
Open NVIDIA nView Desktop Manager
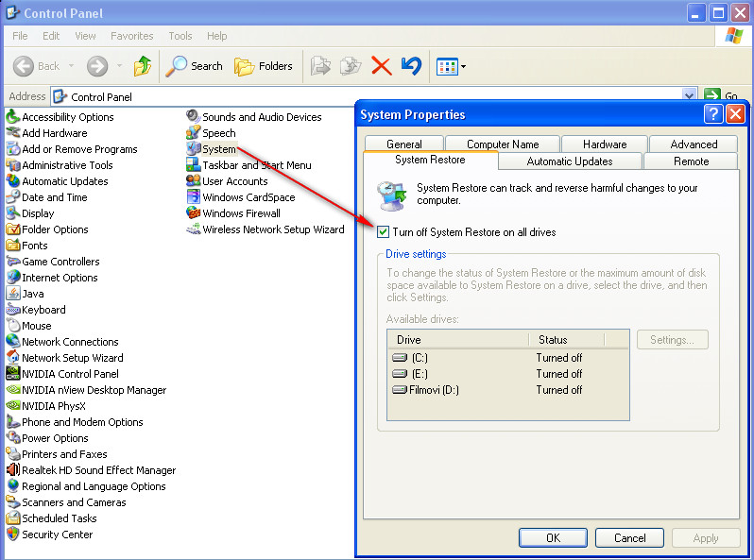click(87, 390)
